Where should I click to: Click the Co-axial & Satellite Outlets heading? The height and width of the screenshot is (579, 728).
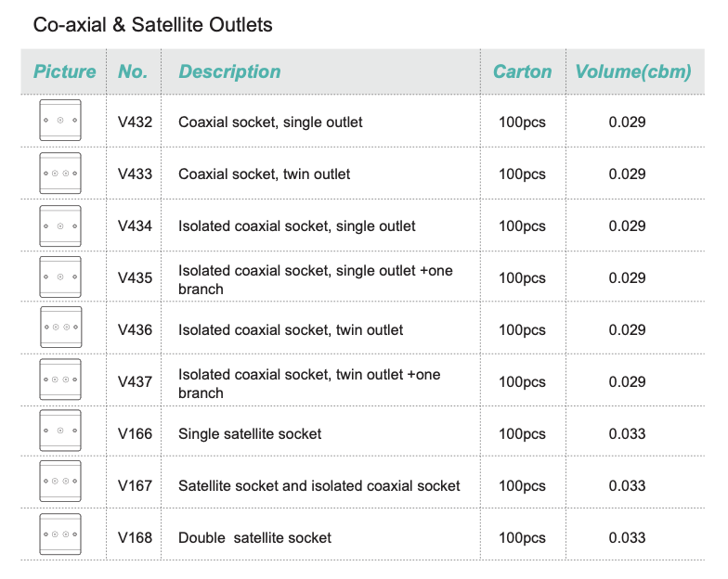(152, 24)
